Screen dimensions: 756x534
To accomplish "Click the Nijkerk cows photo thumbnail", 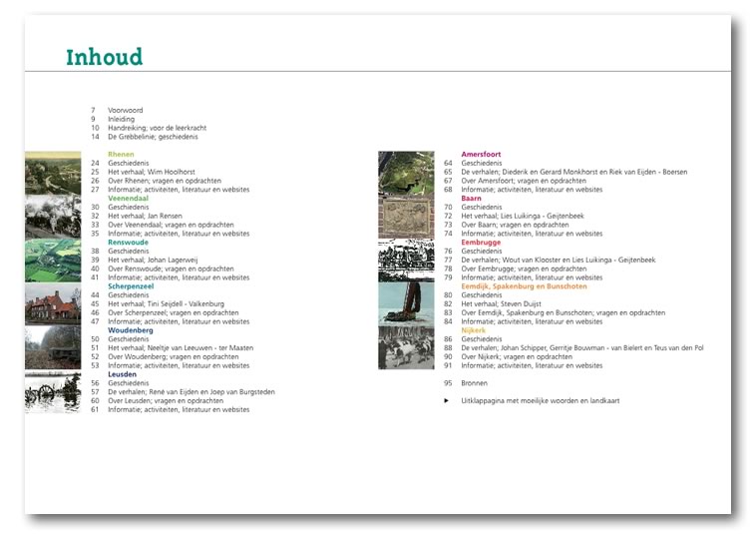I will 406,347.
